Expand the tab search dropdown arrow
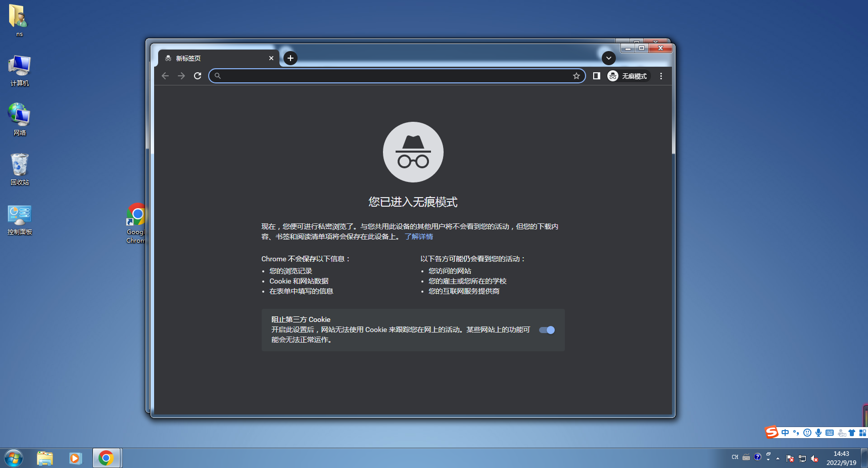868x468 pixels. pyautogui.click(x=608, y=58)
